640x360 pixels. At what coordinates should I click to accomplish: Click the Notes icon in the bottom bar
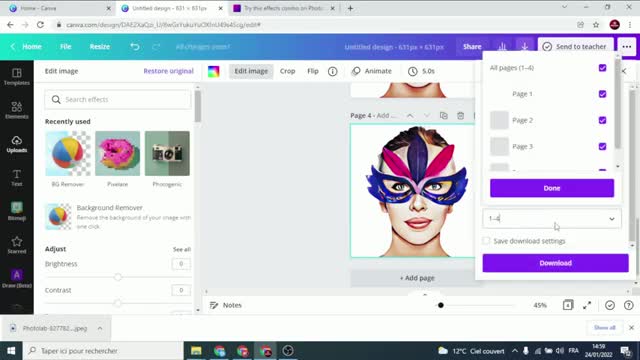pyautogui.click(x=214, y=305)
